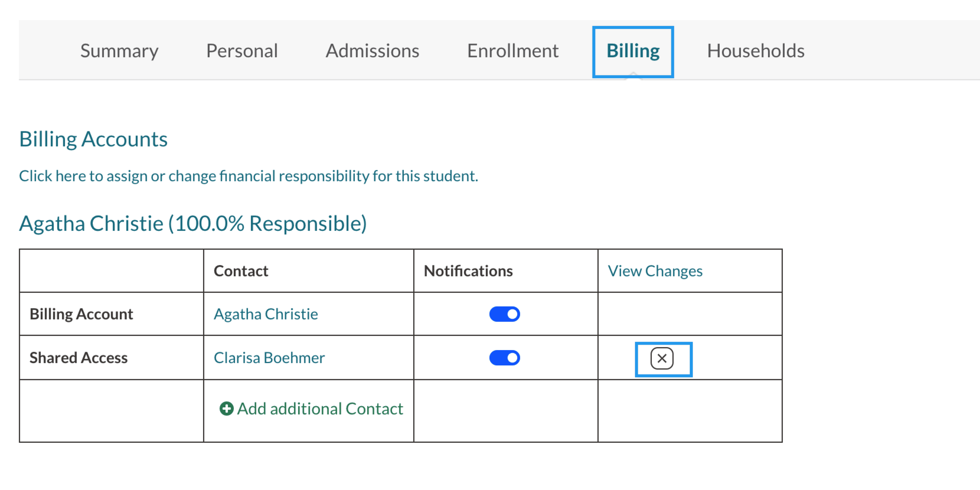Open the Summary tab
Viewport: 980px width, 490px height.
coord(119,51)
